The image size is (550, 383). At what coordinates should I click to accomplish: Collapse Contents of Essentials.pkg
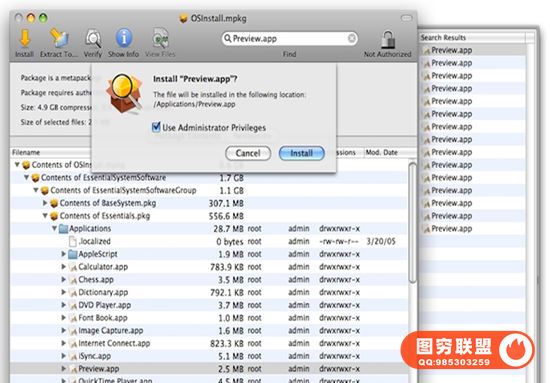pyautogui.click(x=45, y=216)
